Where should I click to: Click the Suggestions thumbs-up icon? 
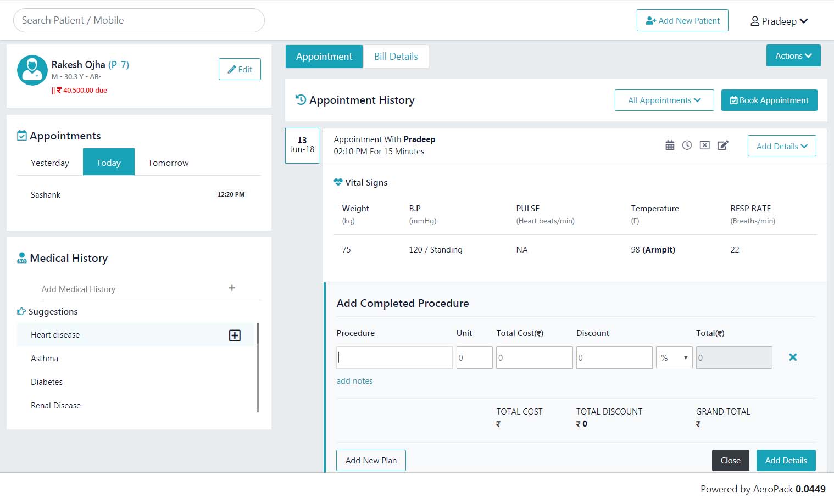21,311
